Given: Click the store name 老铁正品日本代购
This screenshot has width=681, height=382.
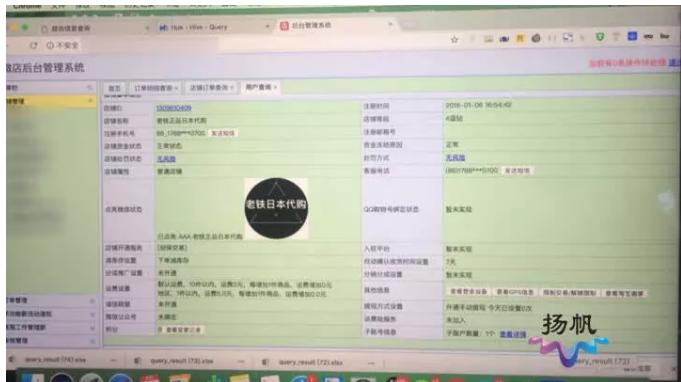Looking at the screenshot, I should [x=182, y=120].
